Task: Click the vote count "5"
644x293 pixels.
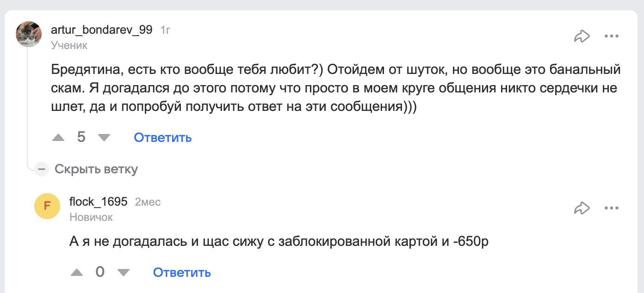Action: 81,137
